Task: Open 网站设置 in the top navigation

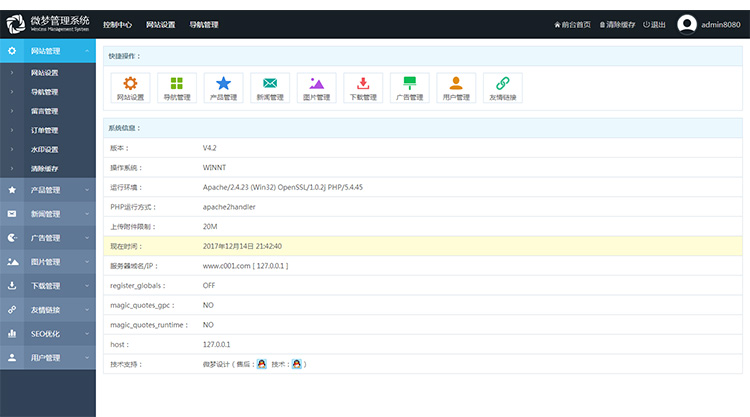Action: 161,24
